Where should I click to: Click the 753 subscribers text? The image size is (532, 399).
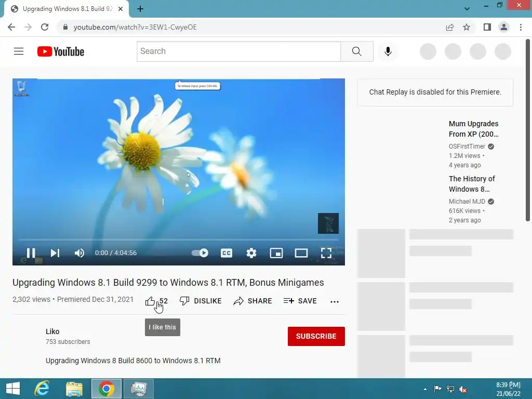pyautogui.click(x=68, y=342)
